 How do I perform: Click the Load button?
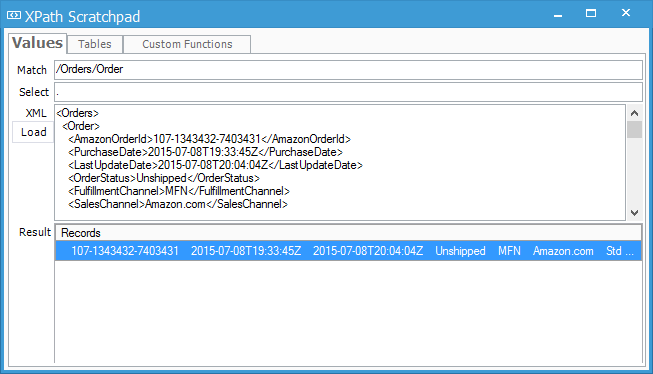pyautogui.click(x=33, y=132)
